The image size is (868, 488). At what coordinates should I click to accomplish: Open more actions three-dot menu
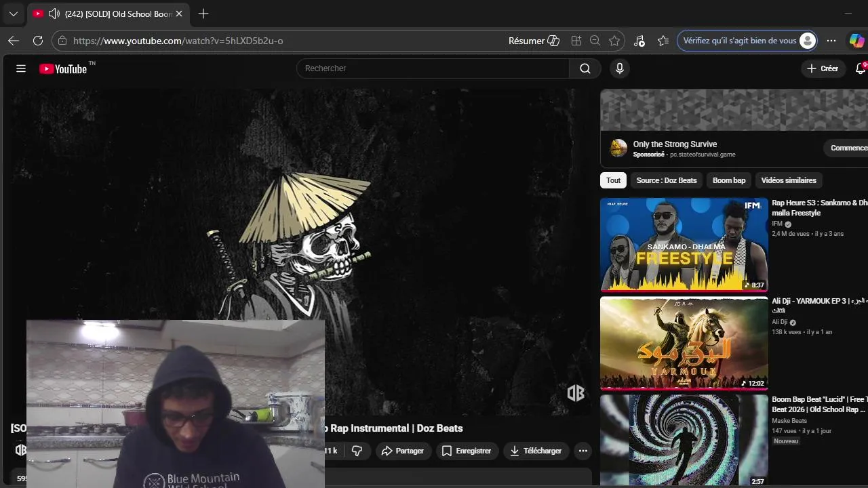coord(583,451)
